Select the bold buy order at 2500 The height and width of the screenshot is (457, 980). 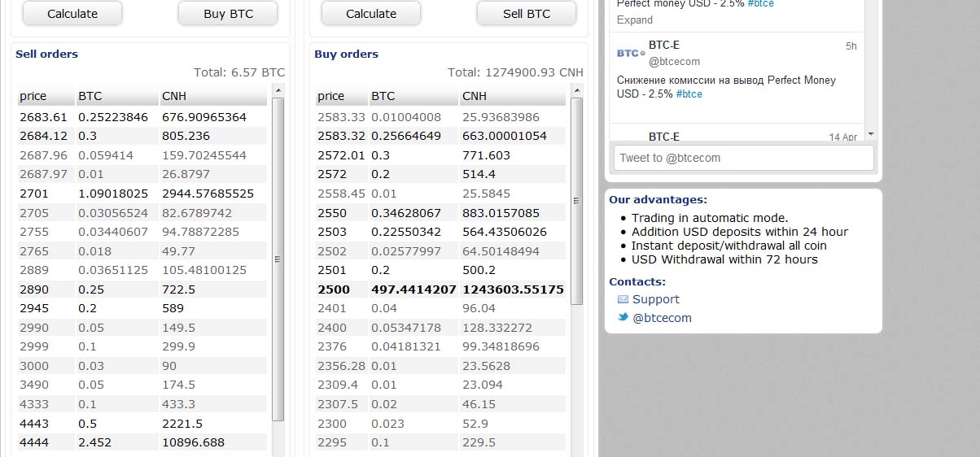click(441, 289)
